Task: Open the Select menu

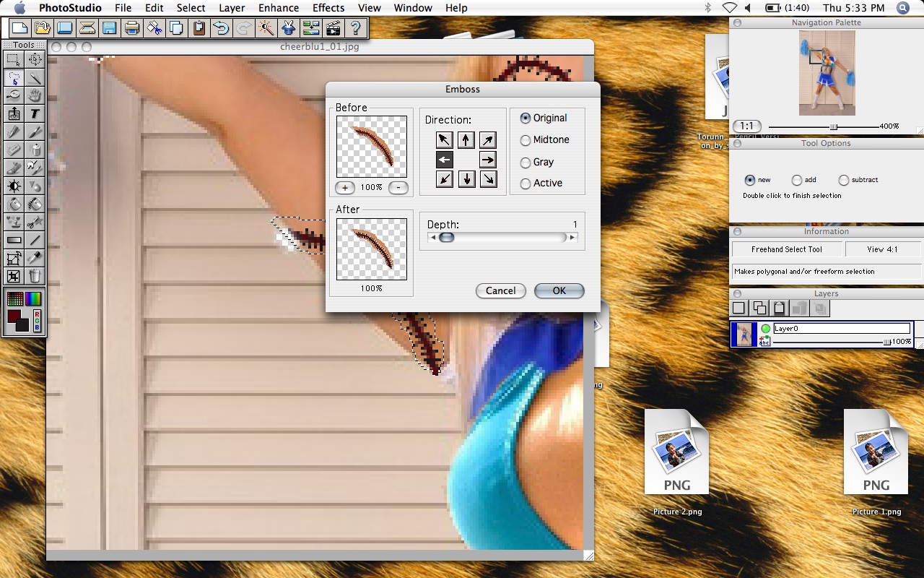Action: point(191,8)
